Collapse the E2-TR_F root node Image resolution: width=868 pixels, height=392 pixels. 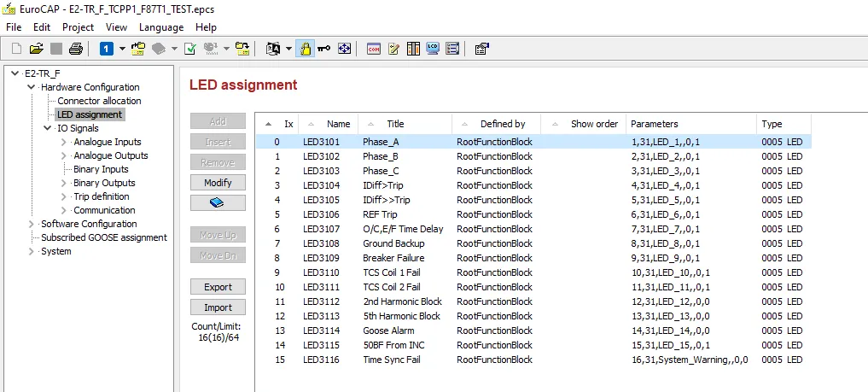[x=15, y=73]
